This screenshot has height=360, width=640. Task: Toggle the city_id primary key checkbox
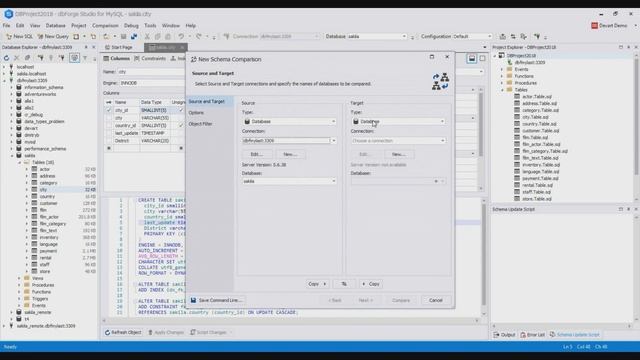(109, 110)
